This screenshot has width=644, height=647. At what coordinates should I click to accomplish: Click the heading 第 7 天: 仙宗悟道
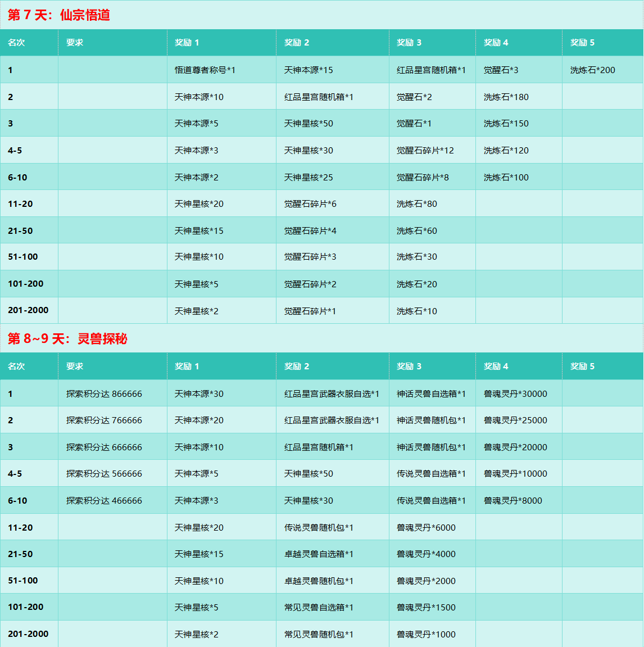58,15
